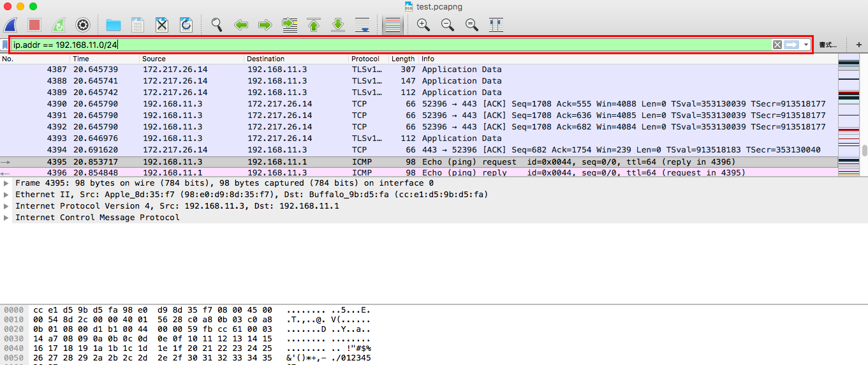Sort packets by the Info column
The height and width of the screenshot is (365, 868).
(x=628, y=59)
